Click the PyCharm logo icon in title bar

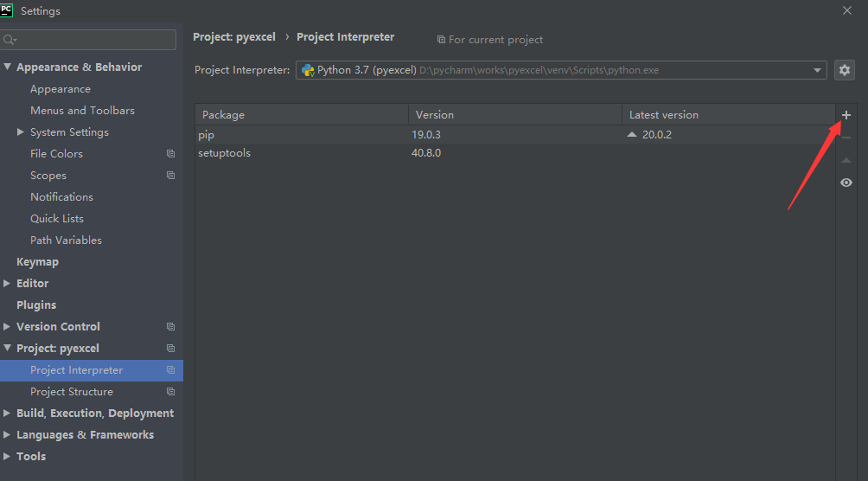(x=6, y=10)
